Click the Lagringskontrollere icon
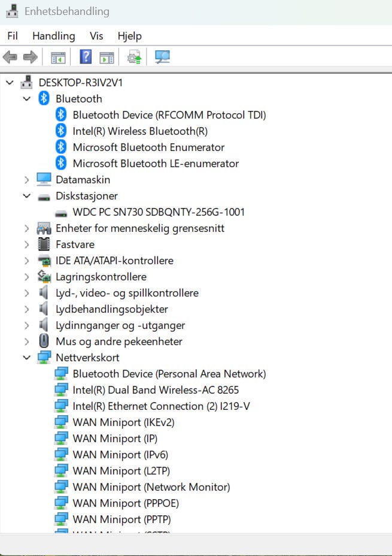Viewport: 392px width, 556px height. [x=44, y=277]
